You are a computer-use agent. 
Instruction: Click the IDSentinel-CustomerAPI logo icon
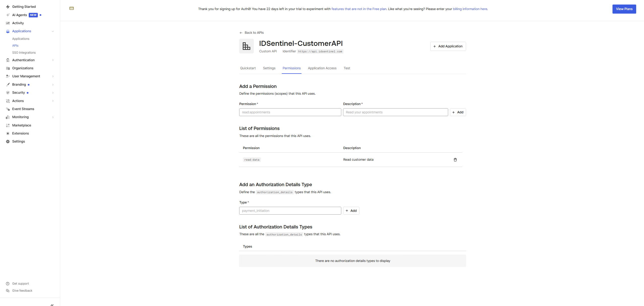click(247, 46)
